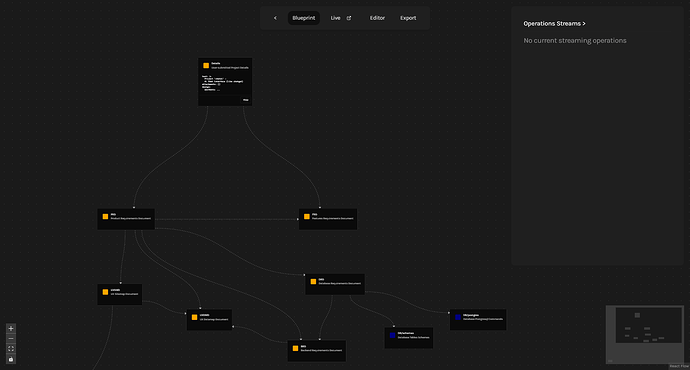Click the external link icon beside Live

(x=349, y=18)
